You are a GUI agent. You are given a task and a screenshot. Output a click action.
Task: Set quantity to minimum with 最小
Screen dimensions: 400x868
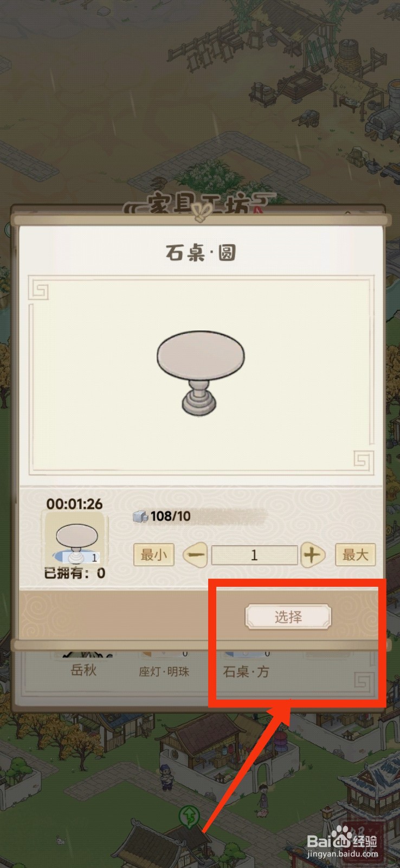pos(154,555)
